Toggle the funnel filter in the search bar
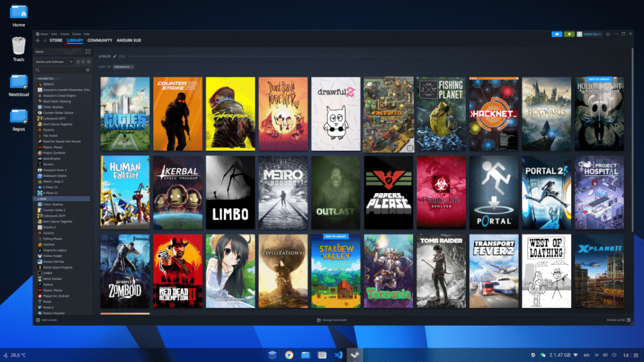644x362 pixels. pos(88,70)
